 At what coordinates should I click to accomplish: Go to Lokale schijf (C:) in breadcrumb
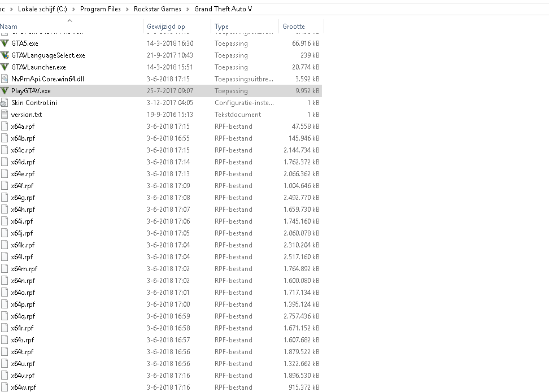coord(42,9)
